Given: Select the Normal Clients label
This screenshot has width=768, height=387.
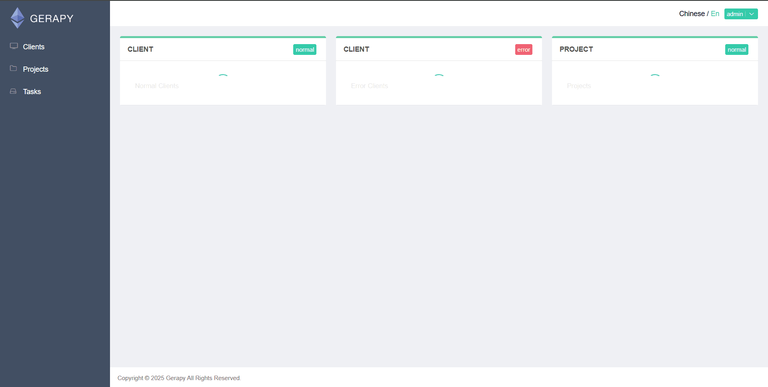Looking at the screenshot, I should click(157, 86).
